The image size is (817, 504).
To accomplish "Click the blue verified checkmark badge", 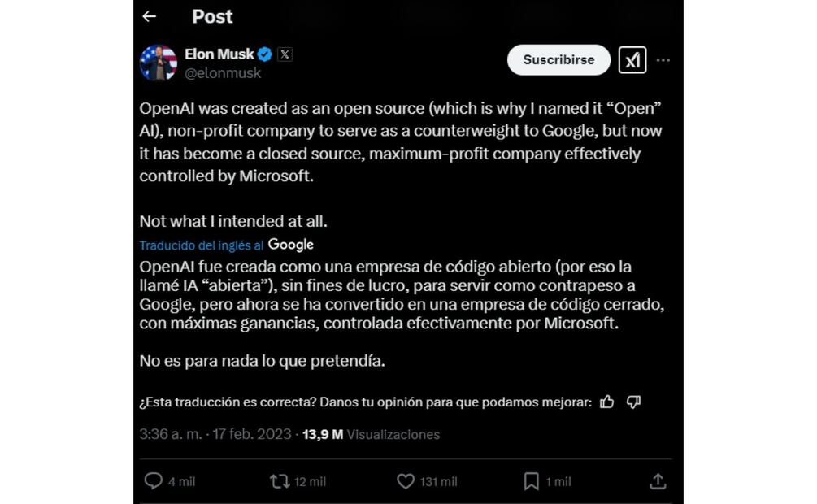I will pos(265,54).
